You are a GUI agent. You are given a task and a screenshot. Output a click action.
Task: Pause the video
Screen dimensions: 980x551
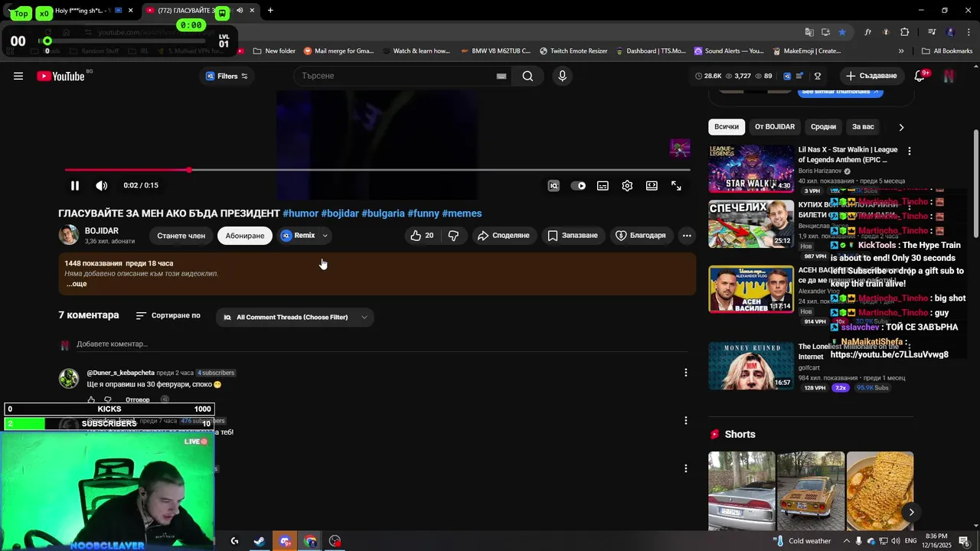[x=74, y=185]
